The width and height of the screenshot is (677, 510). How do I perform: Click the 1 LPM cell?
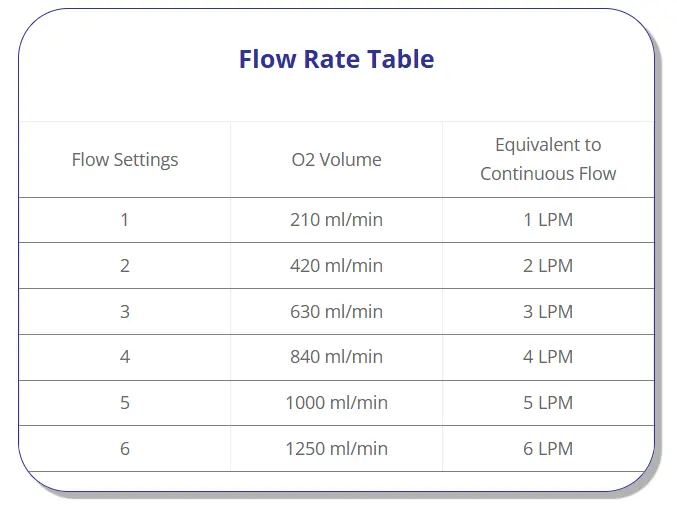548,220
